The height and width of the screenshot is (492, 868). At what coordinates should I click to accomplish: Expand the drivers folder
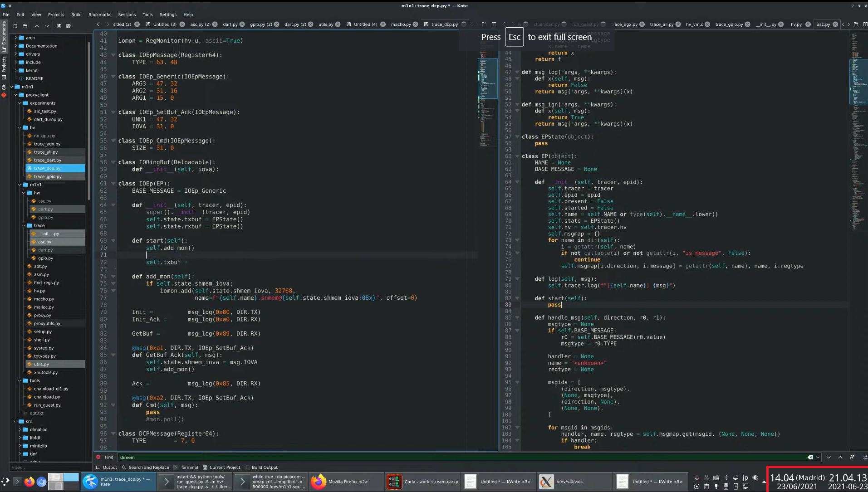(x=16, y=54)
